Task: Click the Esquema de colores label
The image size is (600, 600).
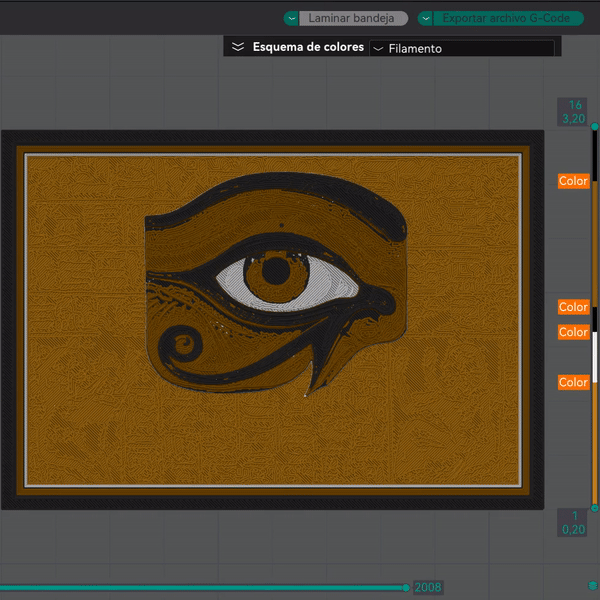Action: point(308,47)
